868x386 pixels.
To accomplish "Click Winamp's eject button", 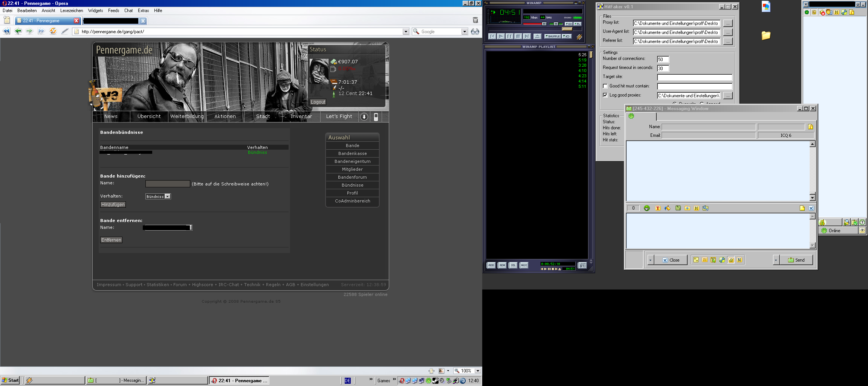I will pos(537,36).
